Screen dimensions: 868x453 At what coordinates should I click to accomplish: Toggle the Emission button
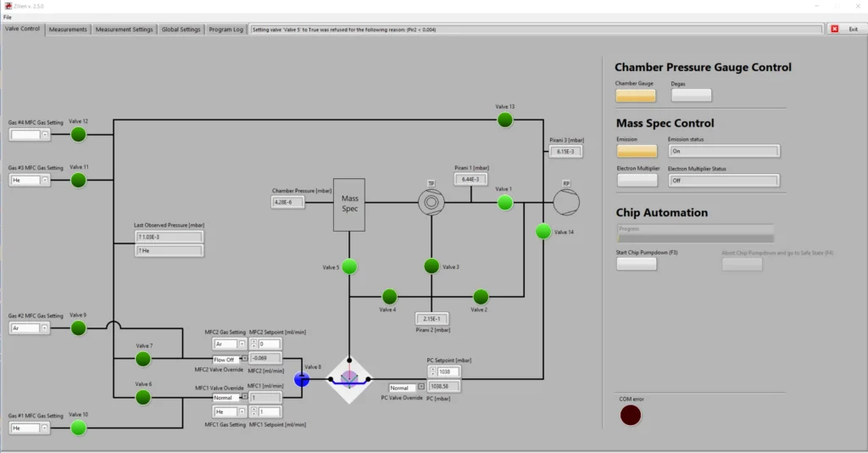[x=637, y=151]
